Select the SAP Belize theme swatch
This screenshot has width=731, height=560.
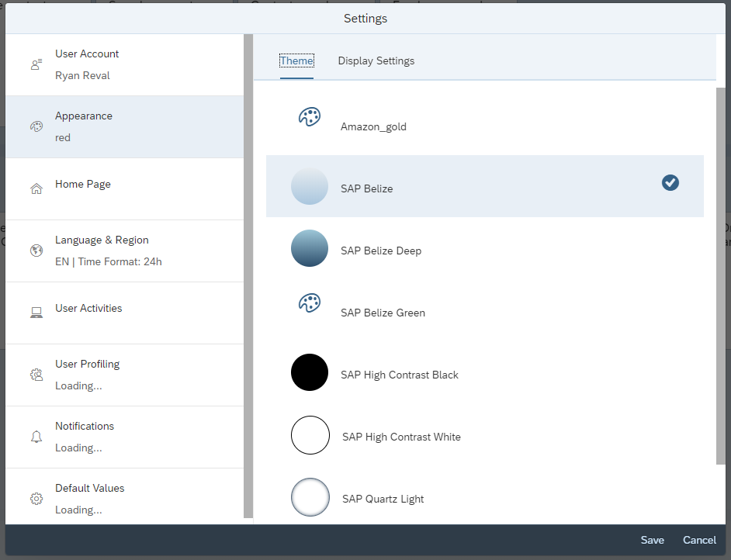pos(310,186)
